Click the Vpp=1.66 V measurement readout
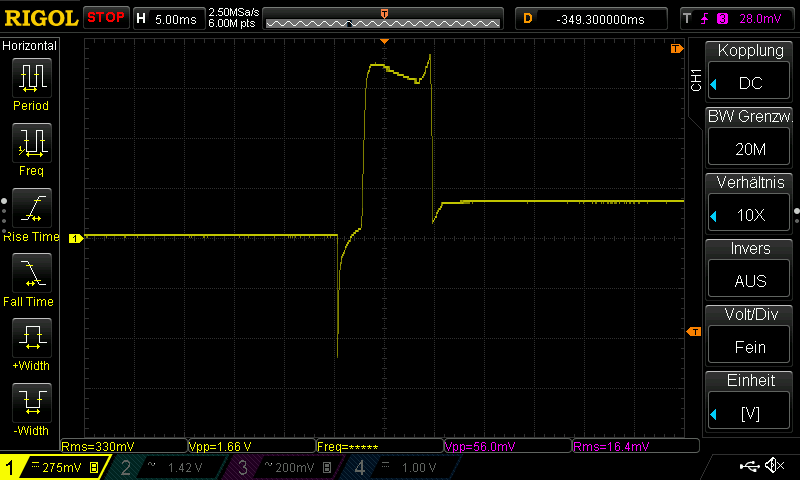Image resolution: width=800 pixels, height=480 pixels. pyautogui.click(x=252, y=446)
